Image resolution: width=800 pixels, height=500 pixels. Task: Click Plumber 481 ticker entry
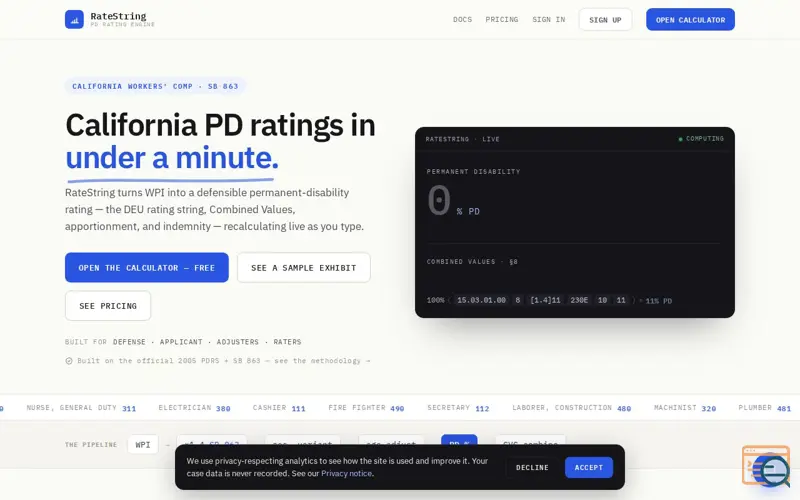[764, 408]
